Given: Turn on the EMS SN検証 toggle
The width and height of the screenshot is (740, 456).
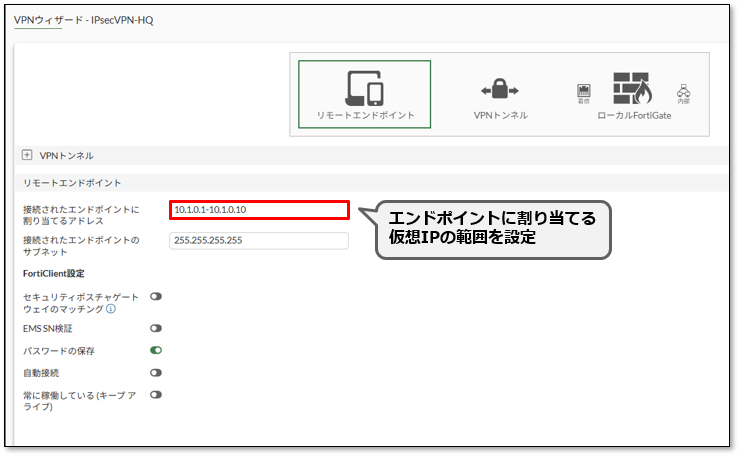Looking at the screenshot, I should tap(156, 328).
